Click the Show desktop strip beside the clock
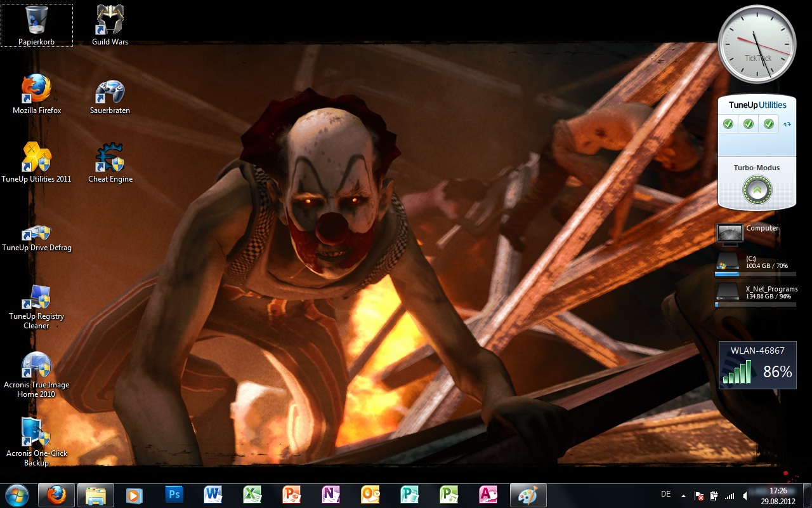This screenshot has width=812, height=508. coord(807,495)
